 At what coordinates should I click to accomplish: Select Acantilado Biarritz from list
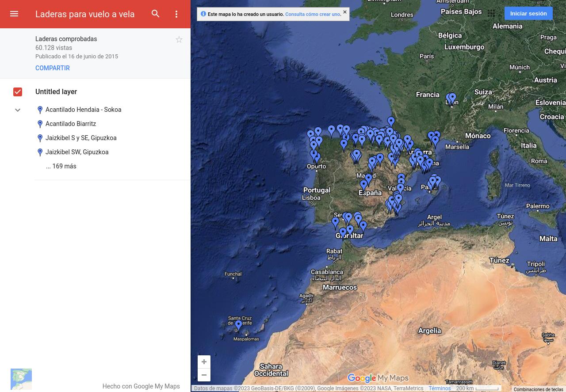(71, 124)
